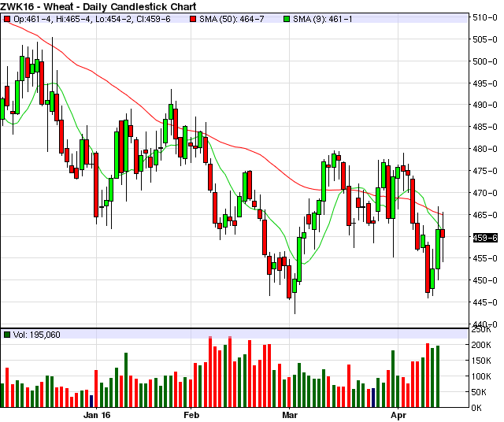Image resolution: width=504 pixels, height=422 pixels.
Task: Click the 150K volume axis label
Action: coord(481,361)
